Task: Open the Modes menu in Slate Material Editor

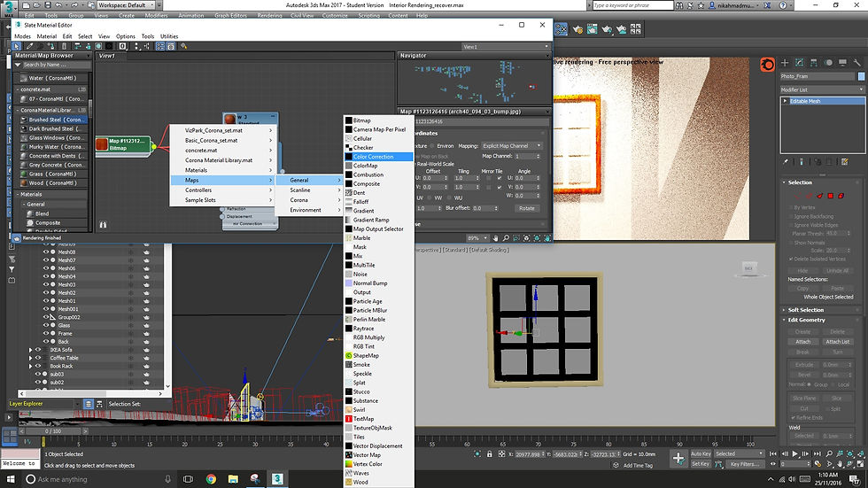Action: 23,36
